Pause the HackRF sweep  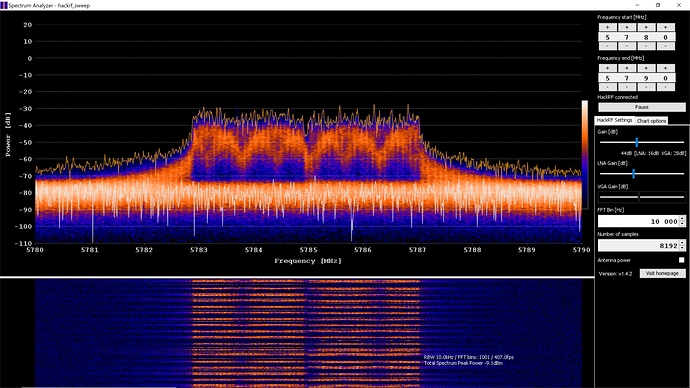coord(642,107)
